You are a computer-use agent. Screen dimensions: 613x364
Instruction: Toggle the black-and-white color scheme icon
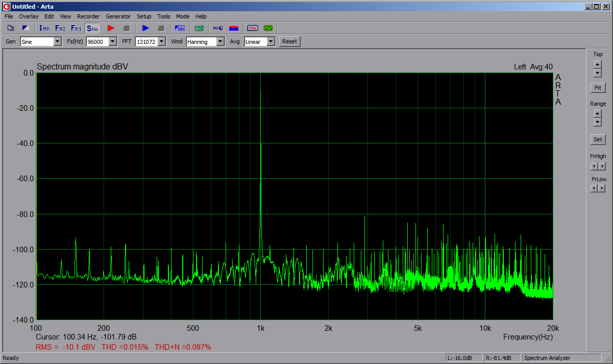[26, 28]
